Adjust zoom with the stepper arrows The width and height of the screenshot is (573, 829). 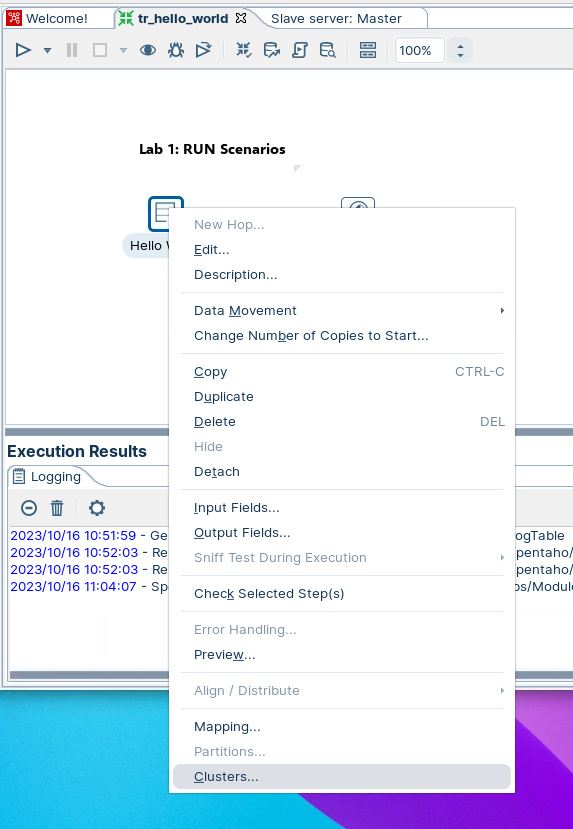point(460,51)
